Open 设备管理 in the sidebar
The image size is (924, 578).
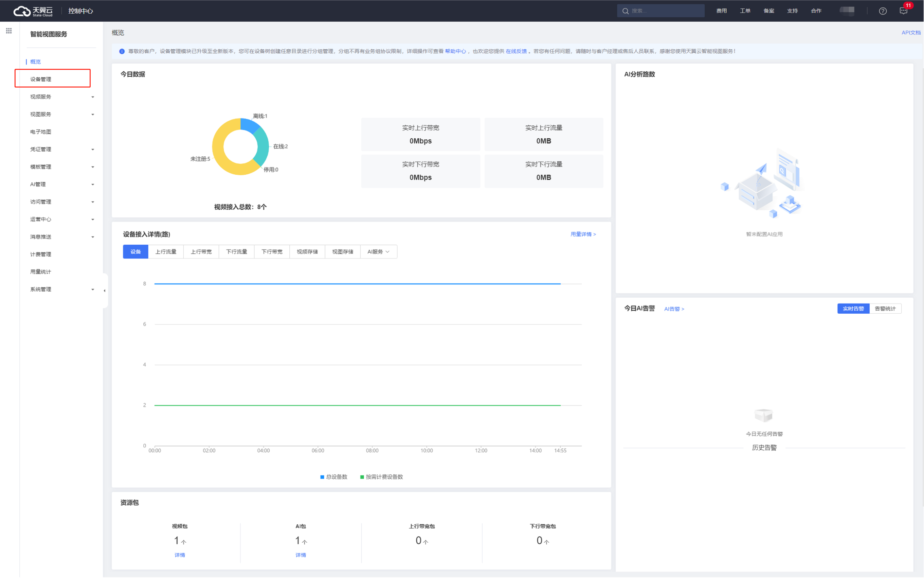(x=41, y=79)
